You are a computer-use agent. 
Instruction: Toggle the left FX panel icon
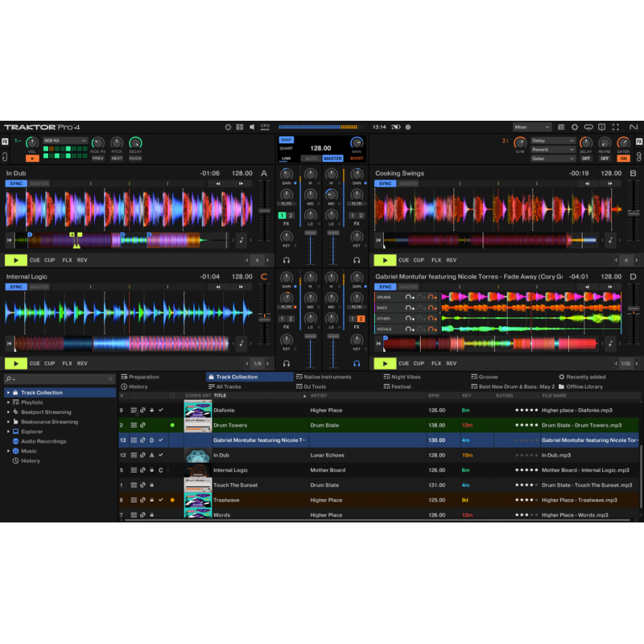click(x=5, y=142)
